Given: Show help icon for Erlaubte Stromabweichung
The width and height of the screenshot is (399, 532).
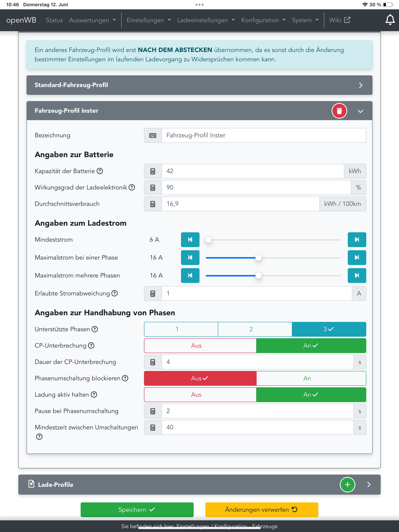Looking at the screenshot, I should tap(115, 293).
